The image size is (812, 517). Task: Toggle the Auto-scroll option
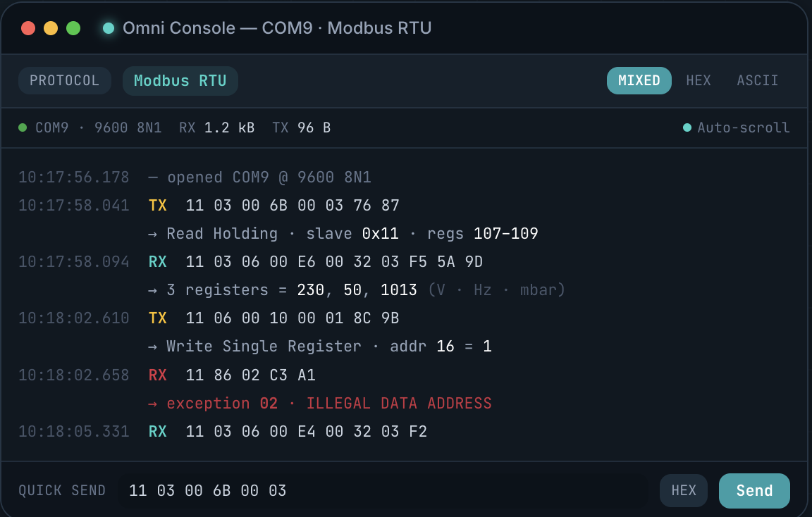pos(737,127)
